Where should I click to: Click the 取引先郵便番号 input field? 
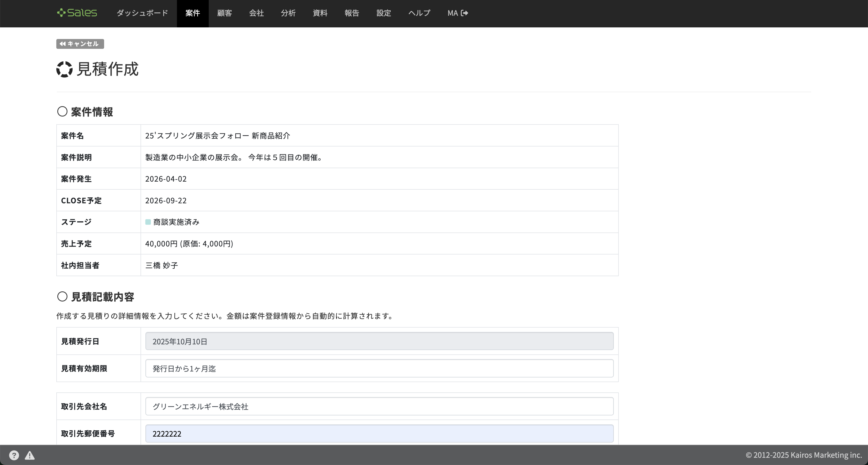coord(379,433)
